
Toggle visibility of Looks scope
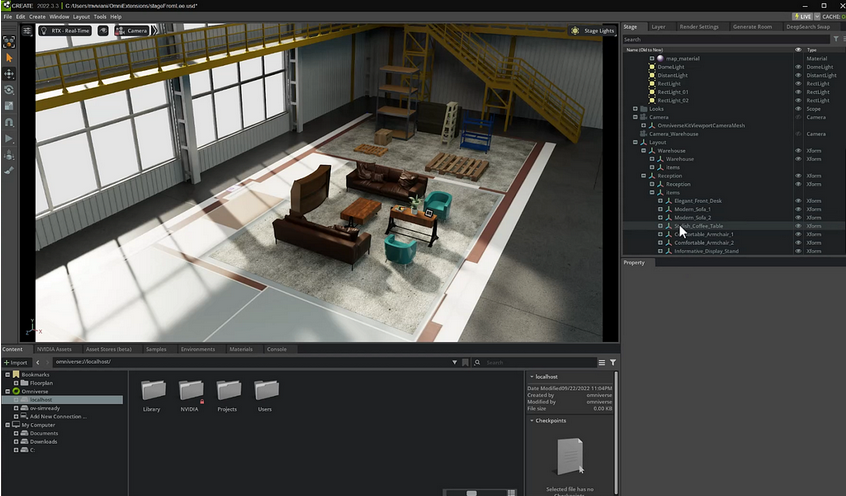coord(798,108)
